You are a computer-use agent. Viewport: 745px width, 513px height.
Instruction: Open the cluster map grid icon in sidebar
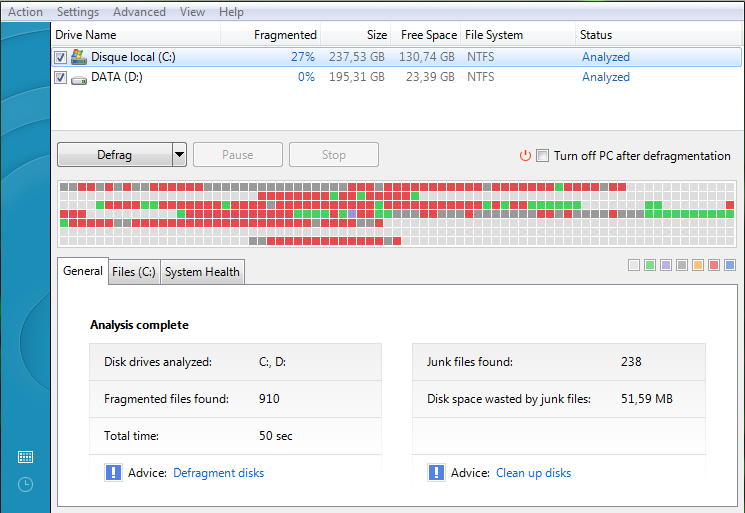25,457
